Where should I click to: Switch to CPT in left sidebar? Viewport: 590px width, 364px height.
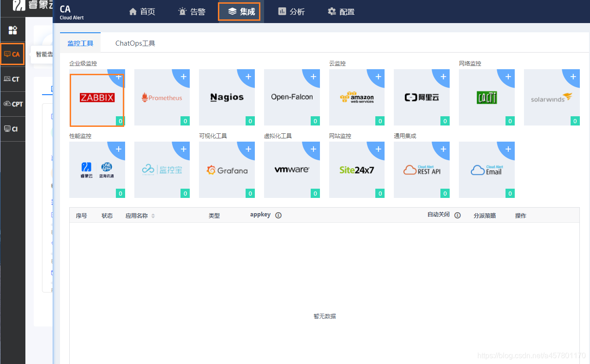(x=12, y=104)
